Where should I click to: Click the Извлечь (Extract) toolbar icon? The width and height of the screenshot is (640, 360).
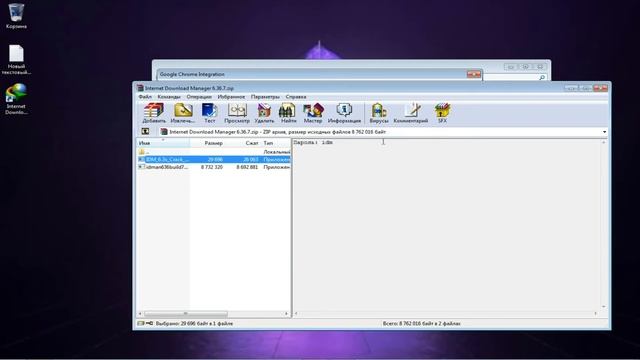pyautogui.click(x=182, y=113)
